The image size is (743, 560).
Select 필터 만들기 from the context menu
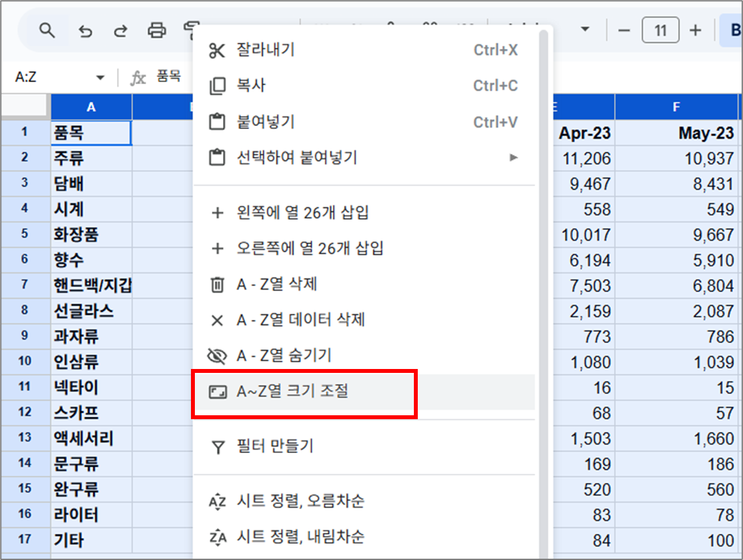[x=364, y=447]
